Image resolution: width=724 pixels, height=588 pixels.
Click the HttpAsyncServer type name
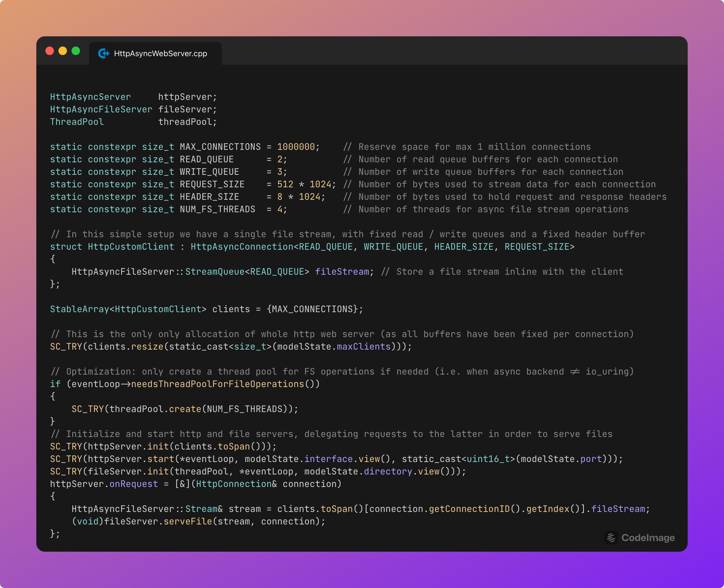[x=90, y=97]
